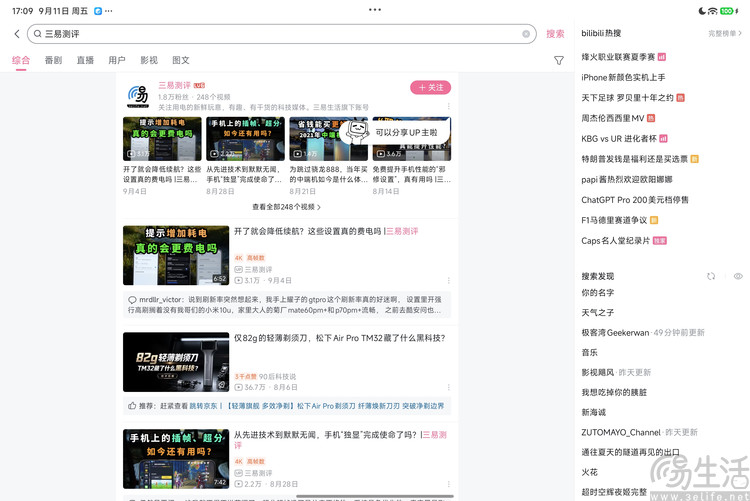
Task: Open more options for 开了就会降低续航 video result
Action: (x=449, y=280)
